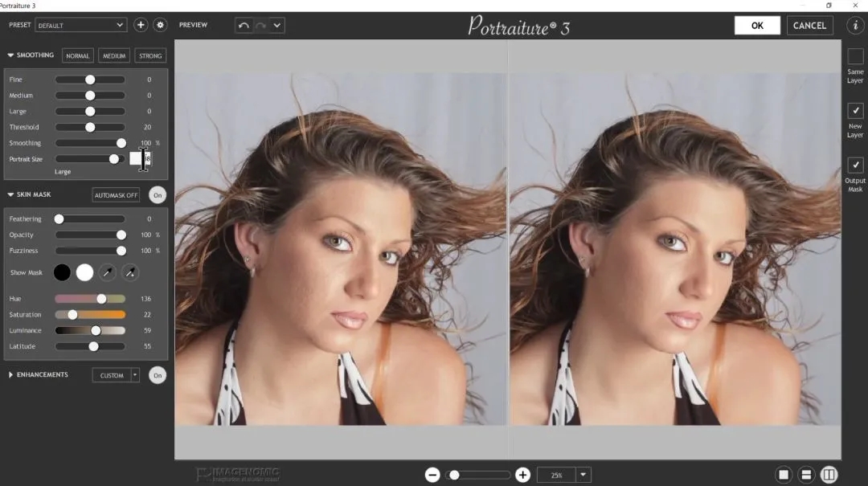The height and width of the screenshot is (486, 868).
Task: Toggle New Layer output checkbox
Action: click(x=855, y=111)
